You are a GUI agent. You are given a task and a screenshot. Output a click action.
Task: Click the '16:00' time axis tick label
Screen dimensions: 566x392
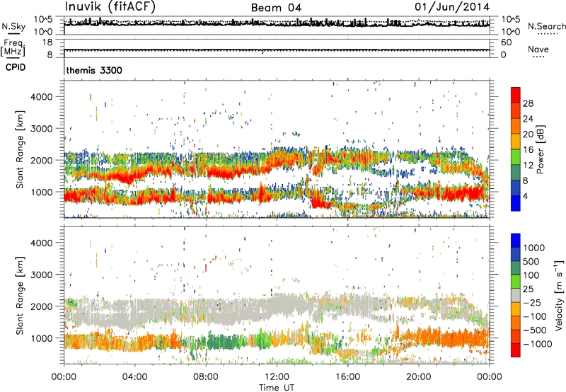click(x=347, y=377)
